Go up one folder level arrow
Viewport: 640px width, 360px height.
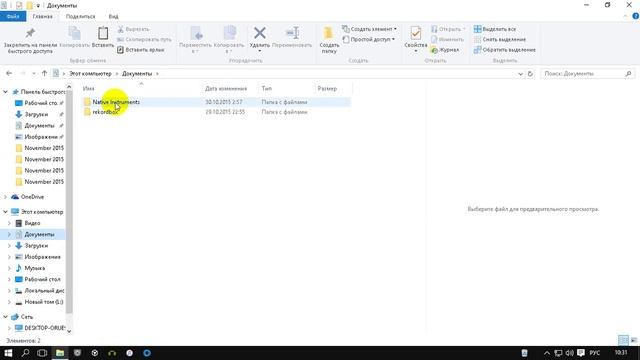44,73
